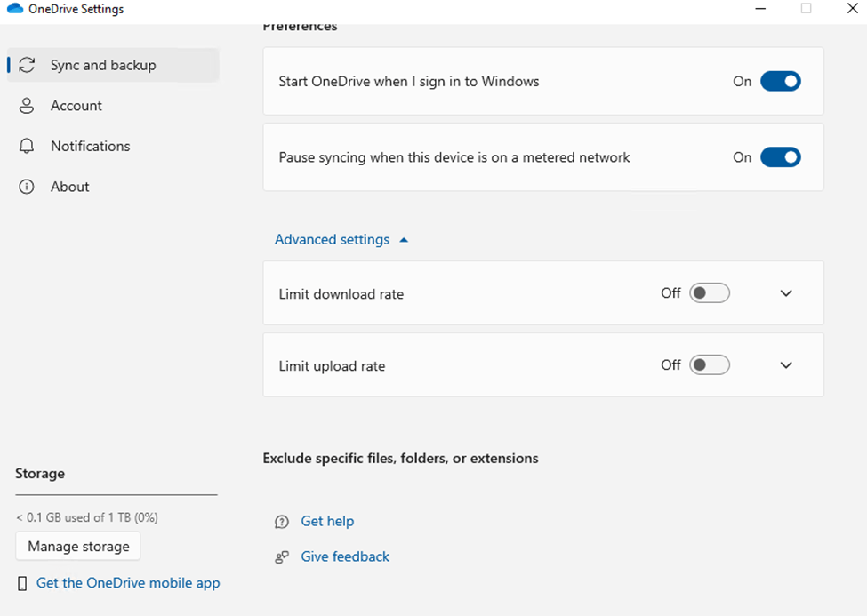Open the Get the OneDrive mobile app link
Viewport: 867px width, 616px height.
[x=128, y=583]
